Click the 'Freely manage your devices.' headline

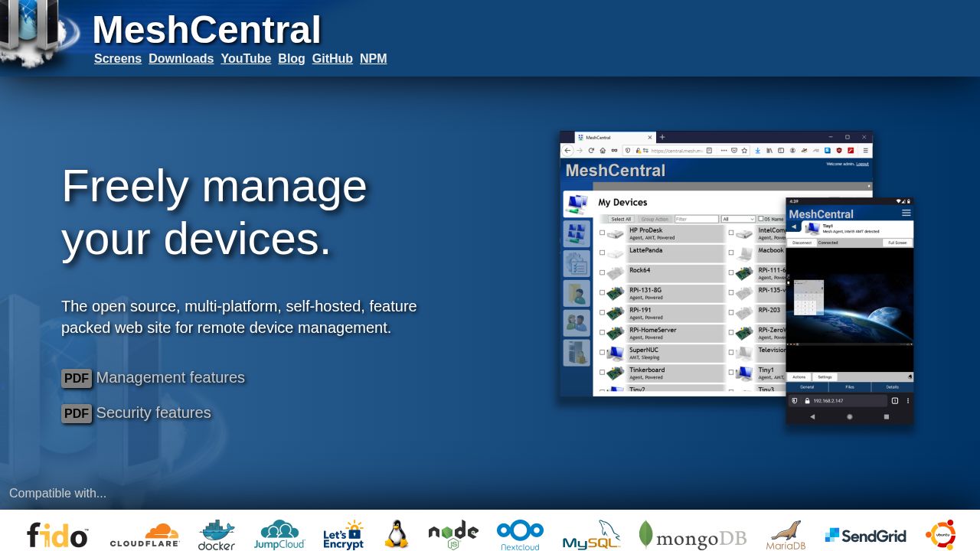pos(214,212)
